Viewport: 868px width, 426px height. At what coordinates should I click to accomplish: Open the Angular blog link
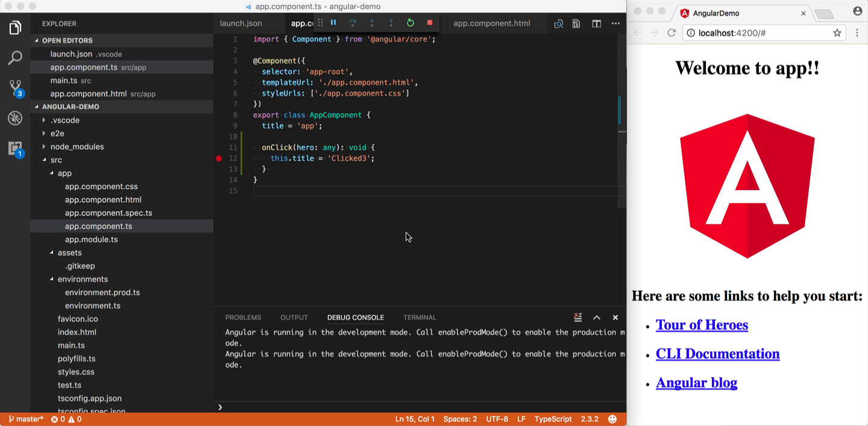click(696, 383)
